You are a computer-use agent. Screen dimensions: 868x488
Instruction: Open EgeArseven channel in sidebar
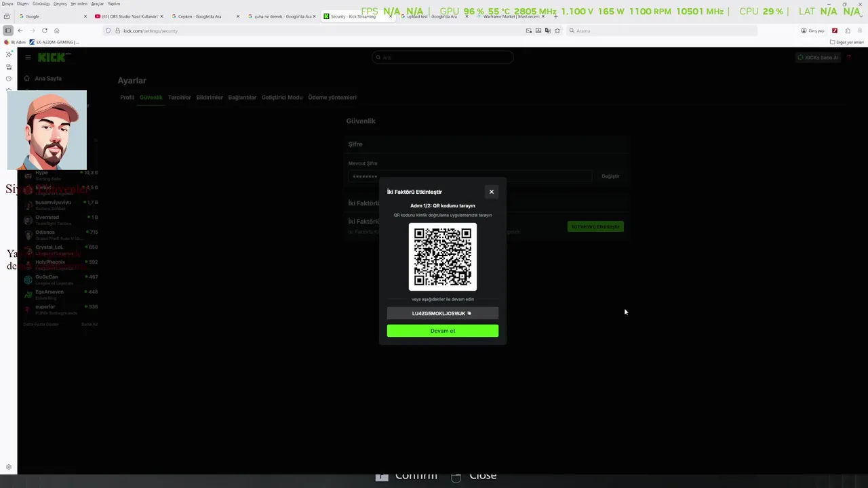point(60,293)
